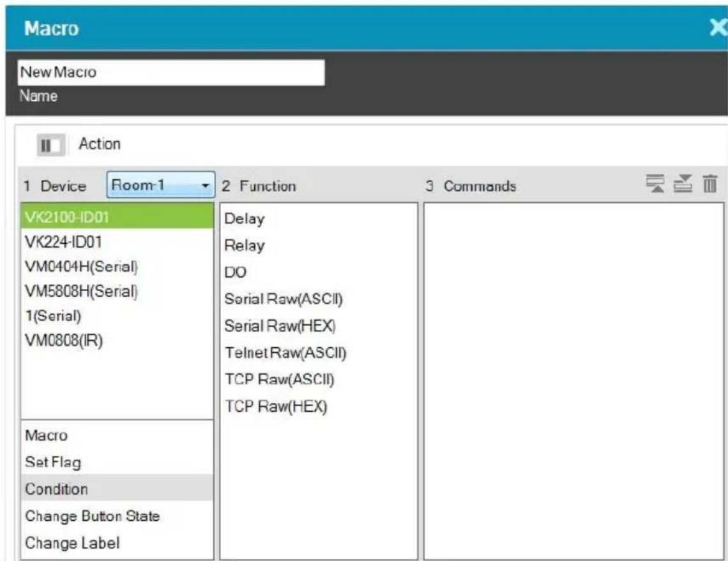728x561 pixels.
Task: Choose VM5808H(Serial) device
Action: 117,291
